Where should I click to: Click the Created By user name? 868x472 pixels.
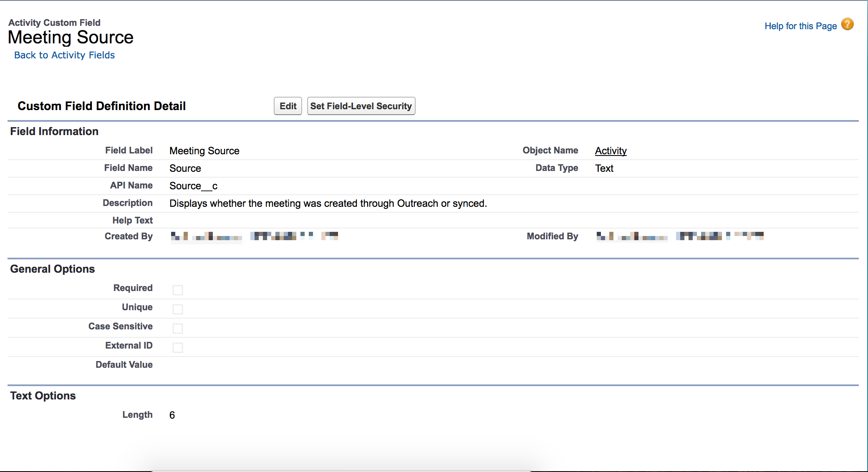(x=207, y=237)
